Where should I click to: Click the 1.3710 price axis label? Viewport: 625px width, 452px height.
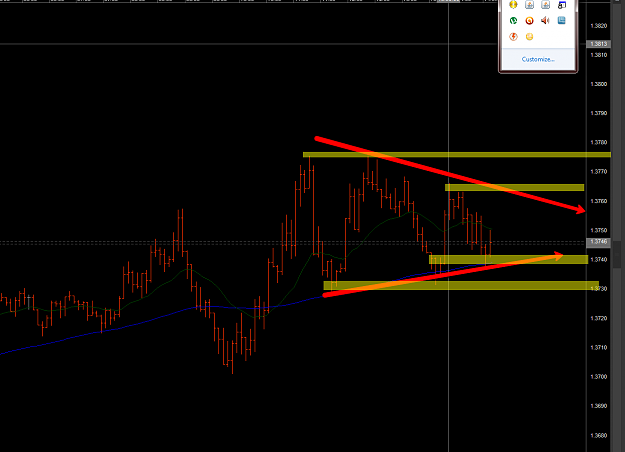[599, 348]
